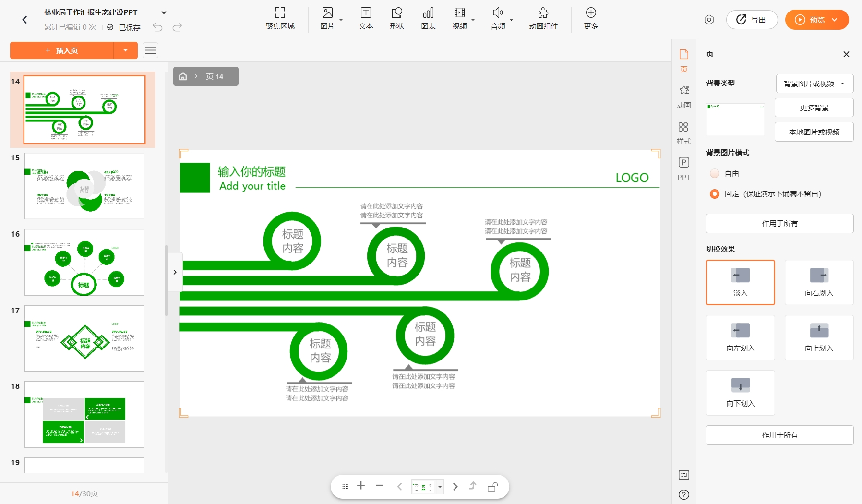Switch to the 页 page tab
Viewport: 862px width, 504px height.
coord(684,60)
